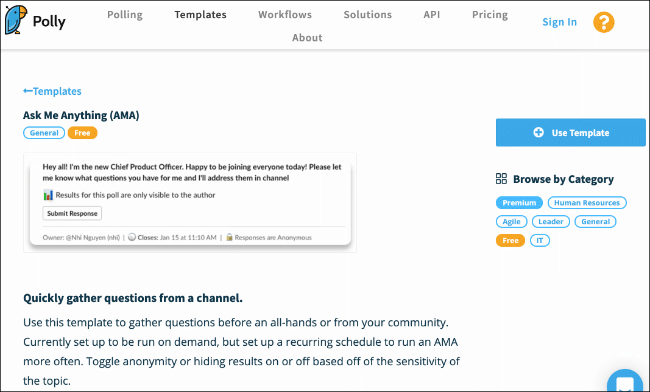Click the 'Ask Me Anything (AMA)' heading
Viewport: 650px width, 392px height.
click(81, 115)
